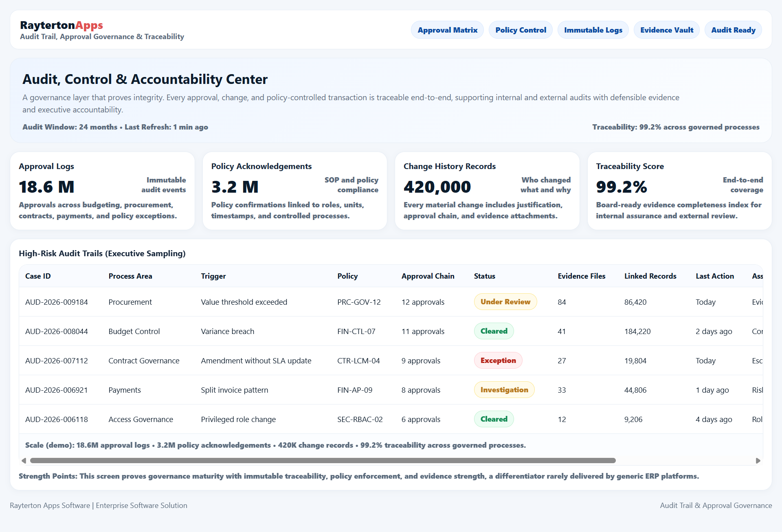Click the right scroll arrow under the table

click(x=758, y=461)
